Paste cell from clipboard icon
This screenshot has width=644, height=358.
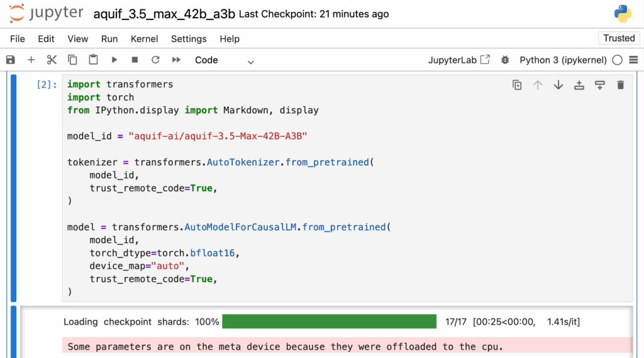coord(93,60)
